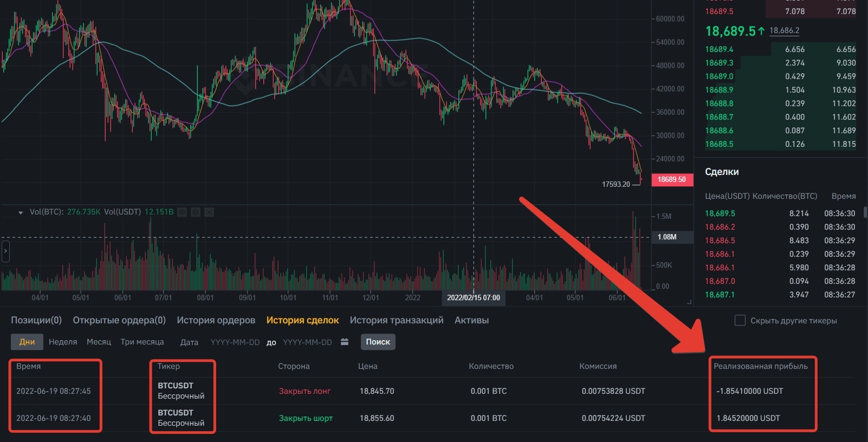Open the calendar date picker icon
The image size is (868, 442).
pyautogui.click(x=345, y=342)
